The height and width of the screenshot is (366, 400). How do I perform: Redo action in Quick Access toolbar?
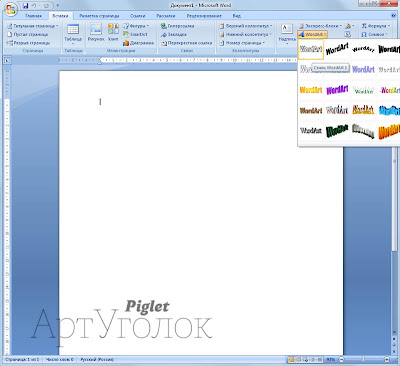click(x=46, y=5)
